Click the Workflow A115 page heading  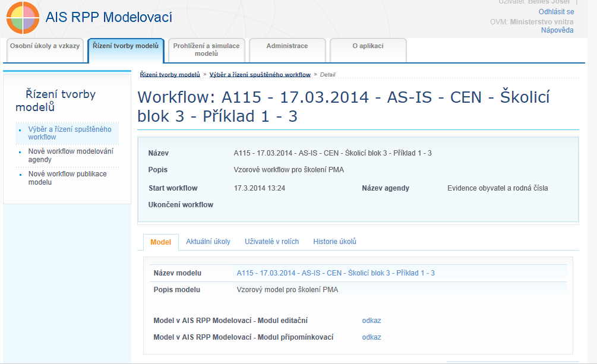click(343, 107)
